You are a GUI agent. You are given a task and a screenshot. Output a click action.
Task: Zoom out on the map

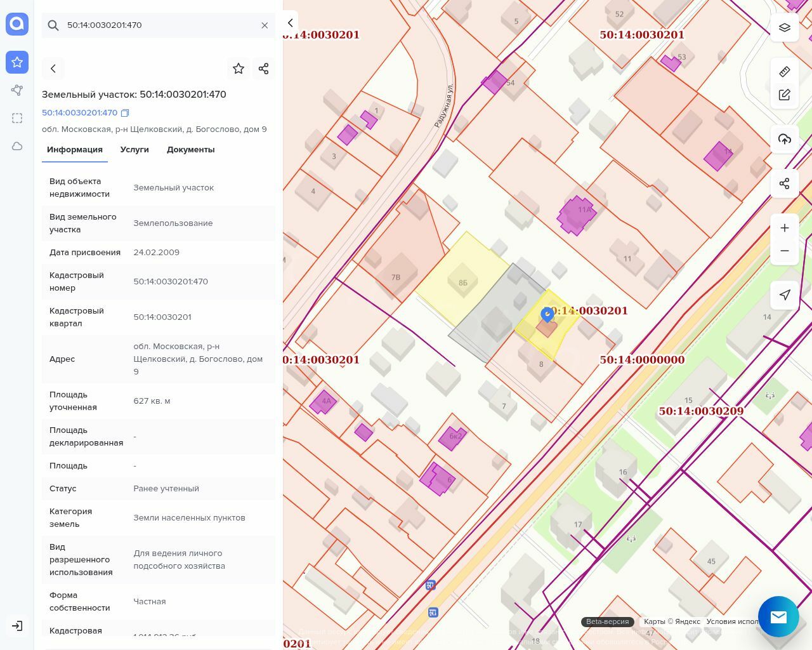(784, 251)
